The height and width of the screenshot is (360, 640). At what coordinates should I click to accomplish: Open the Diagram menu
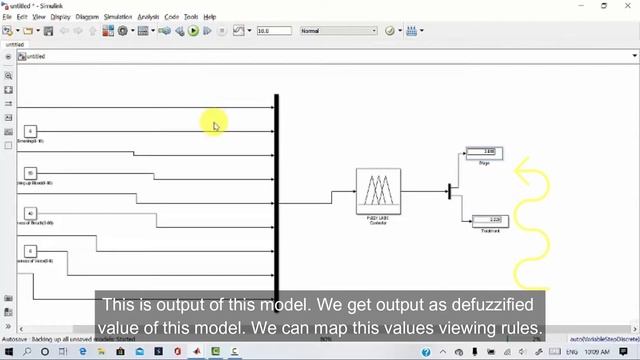[87, 17]
